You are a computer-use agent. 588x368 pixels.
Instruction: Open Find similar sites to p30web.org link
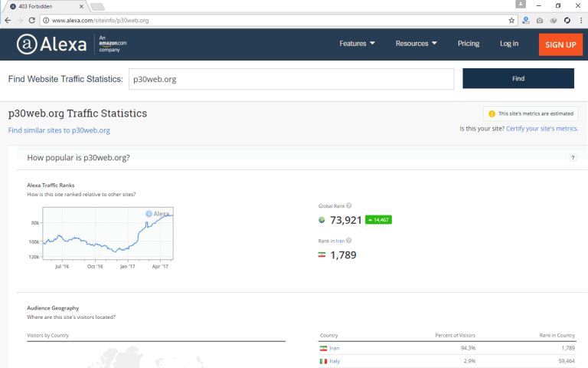click(x=59, y=130)
